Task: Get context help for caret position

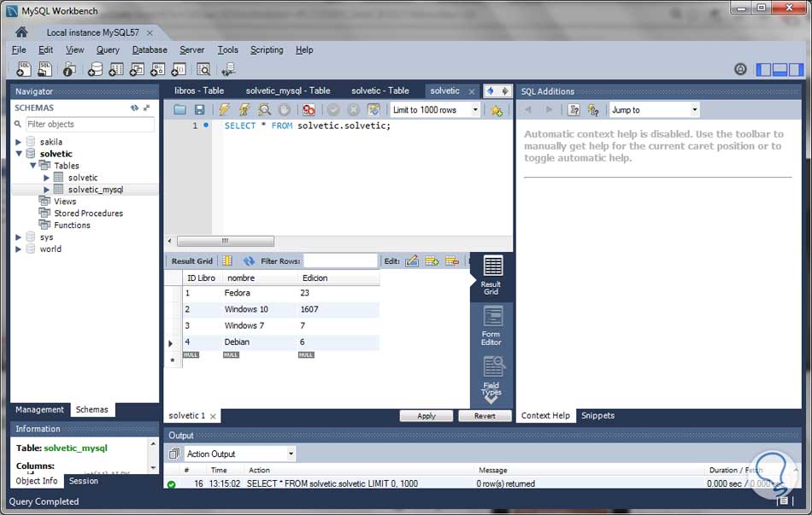Action: pyautogui.click(x=574, y=109)
